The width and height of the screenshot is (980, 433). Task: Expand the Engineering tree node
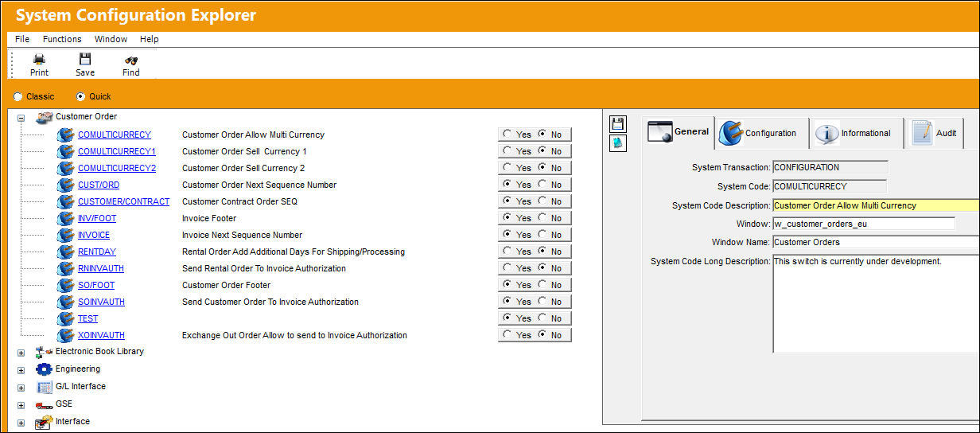point(21,370)
